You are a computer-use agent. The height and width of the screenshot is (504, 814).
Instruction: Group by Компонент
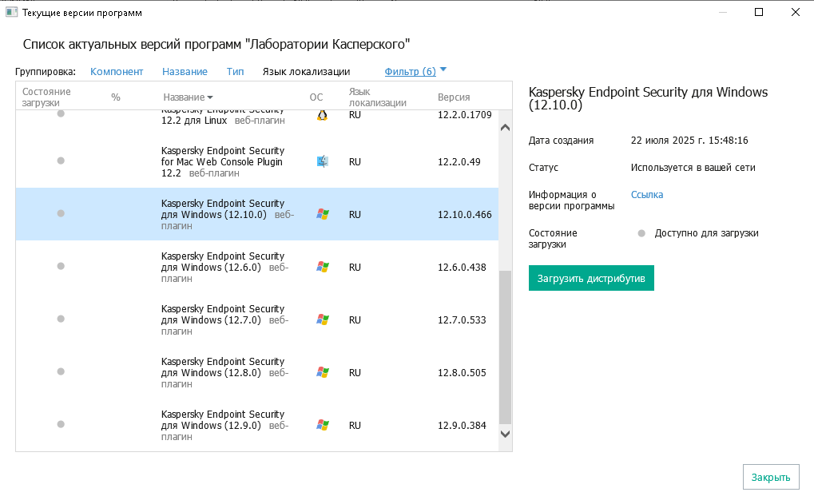pos(117,71)
